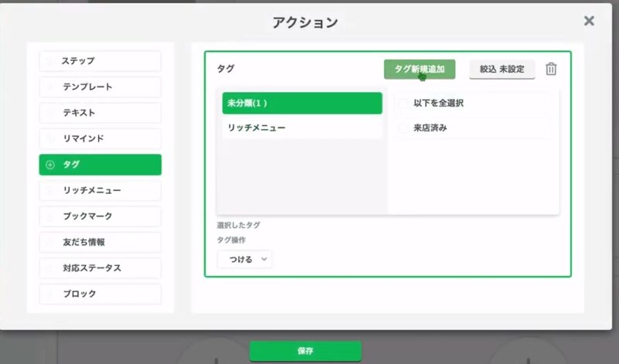The image size is (619, 364).
Task: Select the リマインド action
Action: 101,138
